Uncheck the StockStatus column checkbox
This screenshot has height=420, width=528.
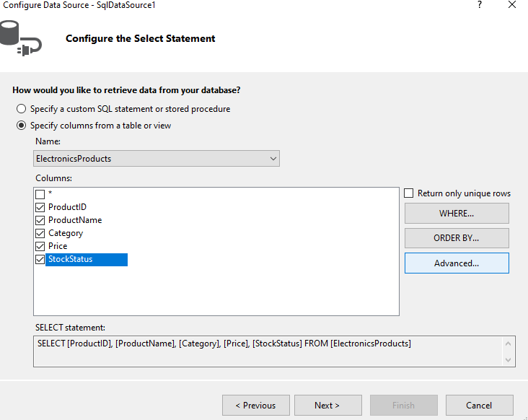[40, 259]
